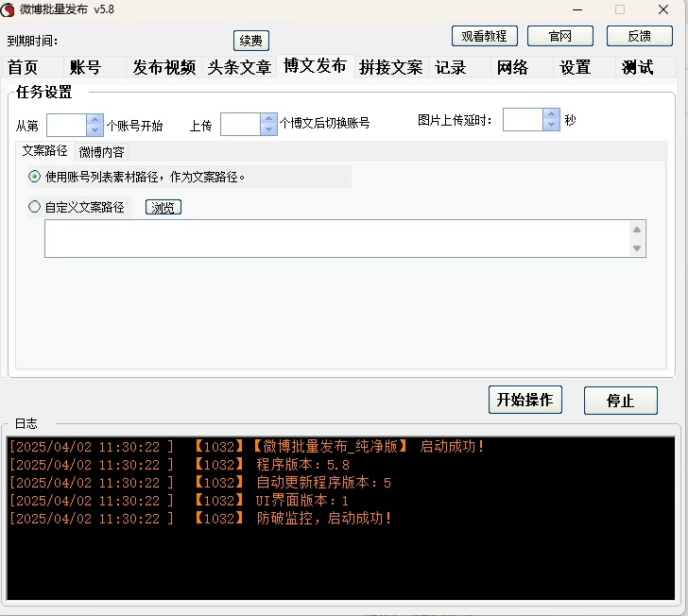Click the 任务设置 group title
The width and height of the screenshot is (688, 616).
pos(43,93)
